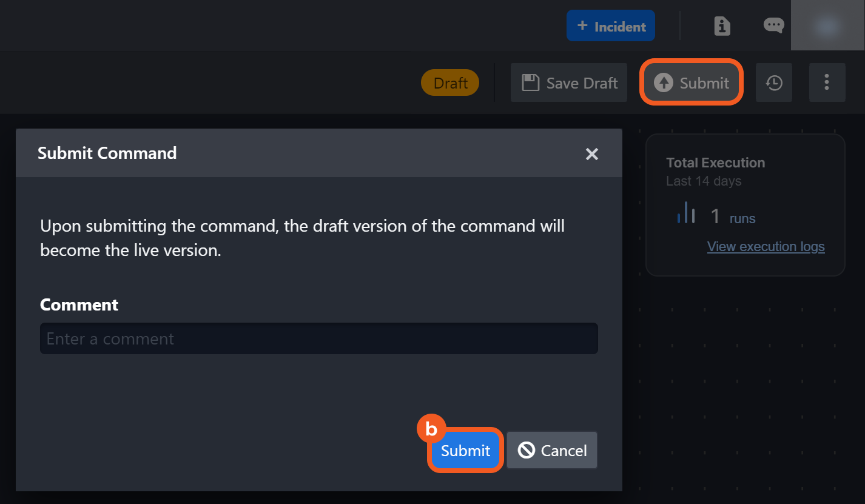
Task: Click the Submit Command dialog title
Action: (x=107, y=153)
